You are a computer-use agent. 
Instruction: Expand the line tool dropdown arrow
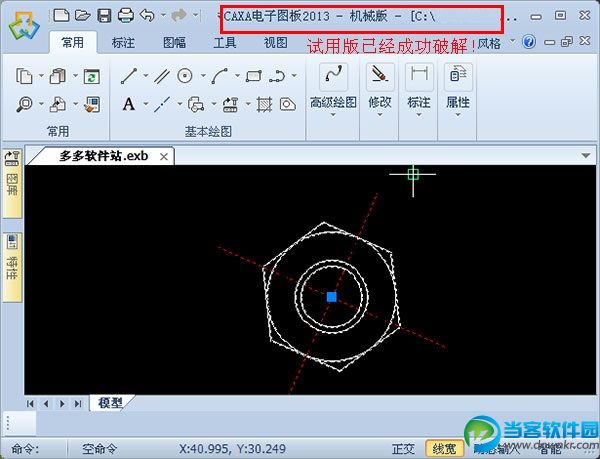tap(145, 76)
